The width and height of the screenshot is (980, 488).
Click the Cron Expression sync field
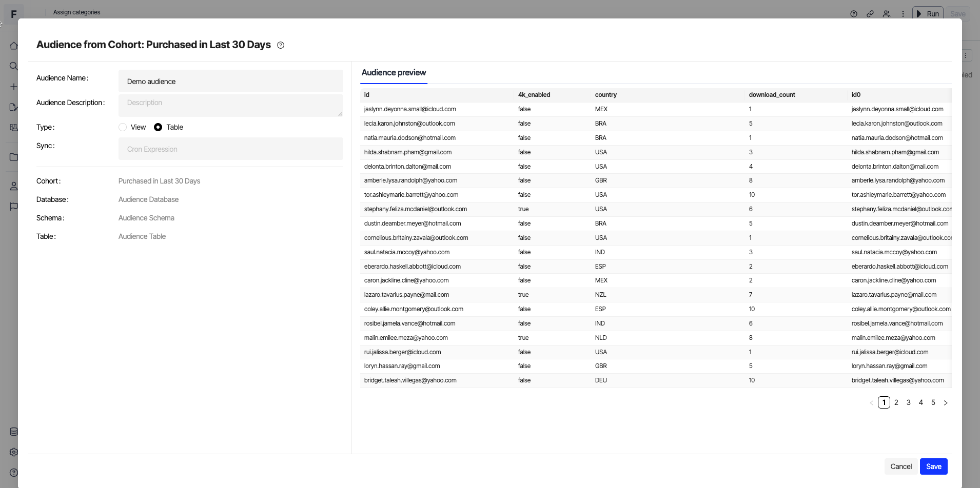point(230,149)
